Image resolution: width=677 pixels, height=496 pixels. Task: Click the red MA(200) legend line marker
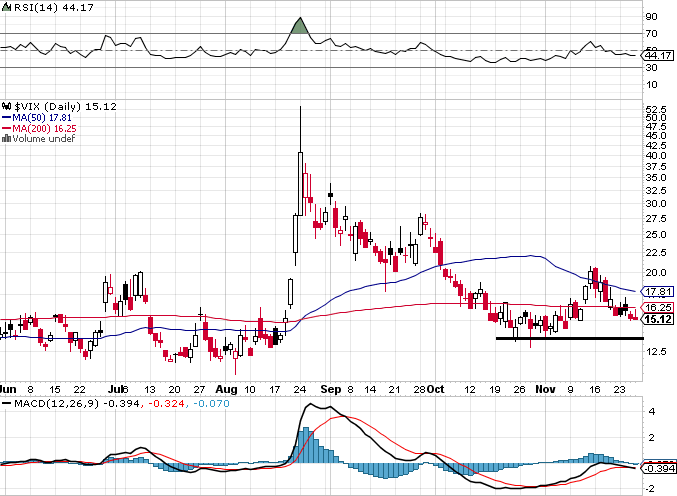tap(6, 129)
